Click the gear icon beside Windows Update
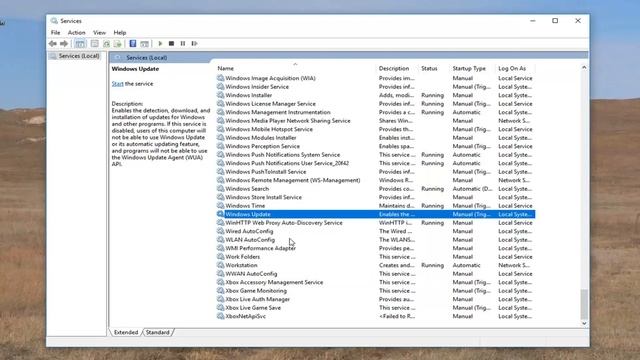The height and width of the screenshot is (360, 640). tap(220, 214)
